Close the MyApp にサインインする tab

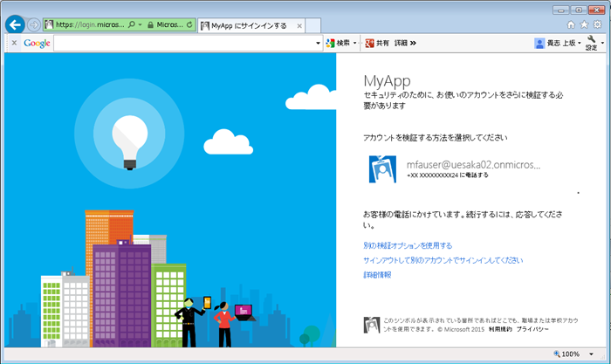299,26
